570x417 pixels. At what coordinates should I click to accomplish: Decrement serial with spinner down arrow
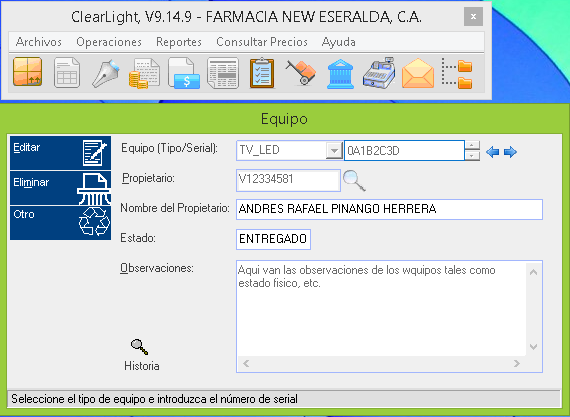[x=472, y=156]
